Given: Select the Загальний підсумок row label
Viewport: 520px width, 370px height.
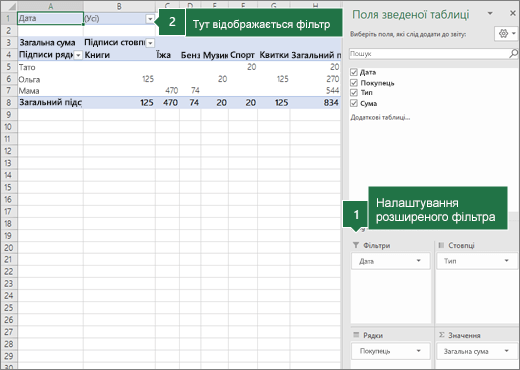Looking at the screenshot, I should click(50, 103).
